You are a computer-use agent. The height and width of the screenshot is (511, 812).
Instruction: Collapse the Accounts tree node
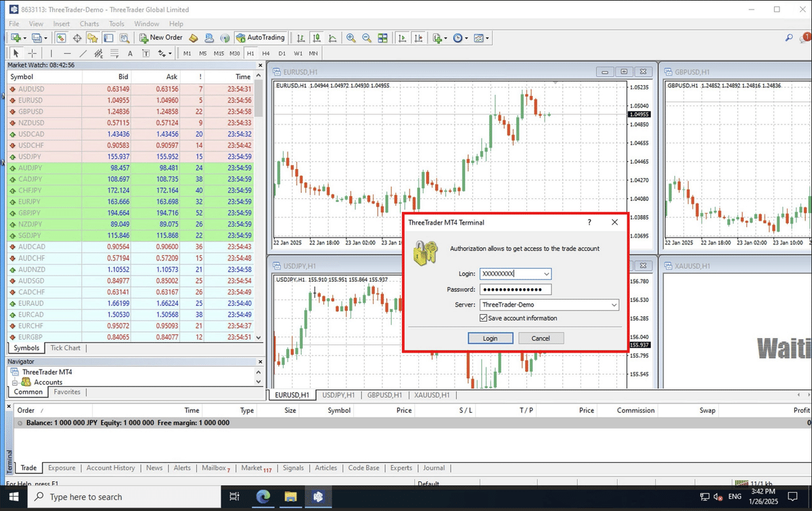14,382
